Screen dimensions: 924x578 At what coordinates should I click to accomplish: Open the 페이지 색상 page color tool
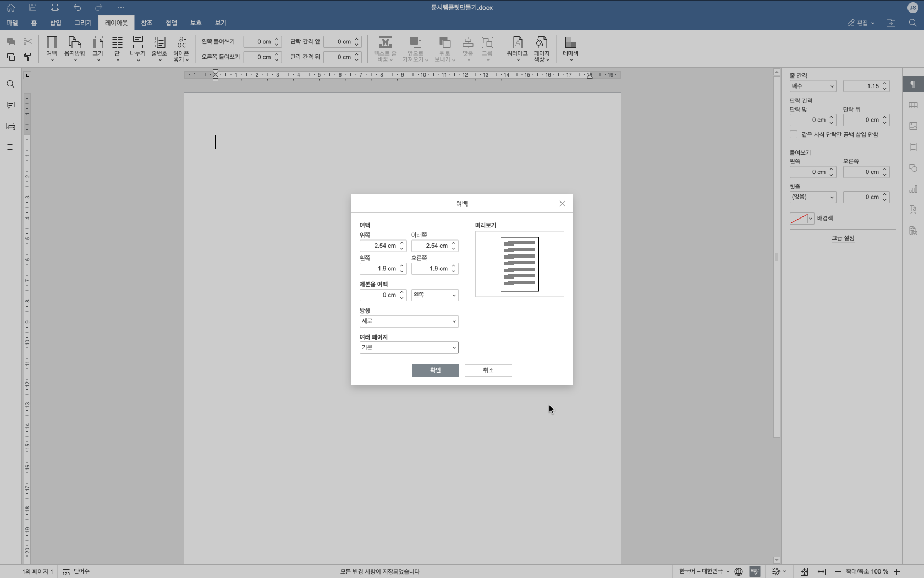tap(542, 48)
